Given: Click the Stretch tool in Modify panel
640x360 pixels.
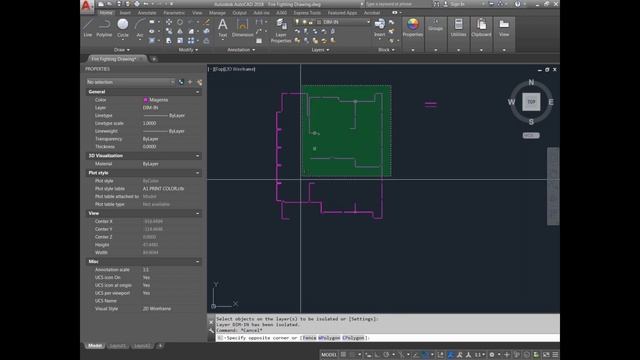Looking at the screenshot, I should tap(169, 40).
